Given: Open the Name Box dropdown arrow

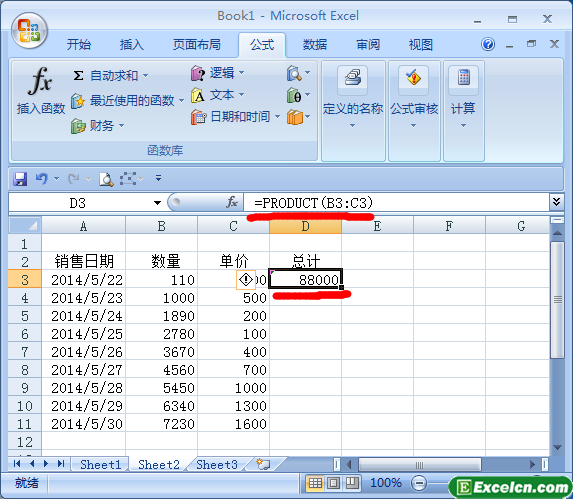Looking at the screenshot, I should point(158,203).
